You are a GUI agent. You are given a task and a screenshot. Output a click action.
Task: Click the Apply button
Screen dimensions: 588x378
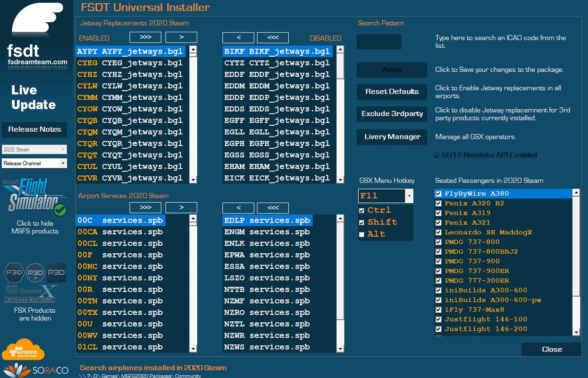click(392, 70)
